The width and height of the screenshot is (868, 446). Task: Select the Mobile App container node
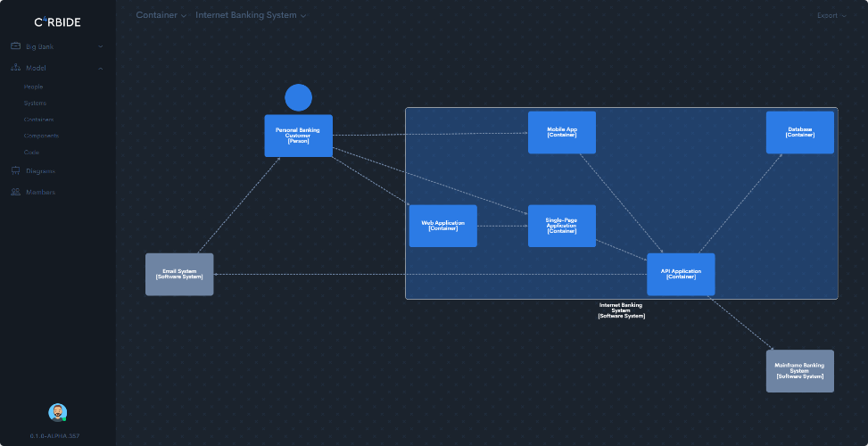(x=562, y=132)
